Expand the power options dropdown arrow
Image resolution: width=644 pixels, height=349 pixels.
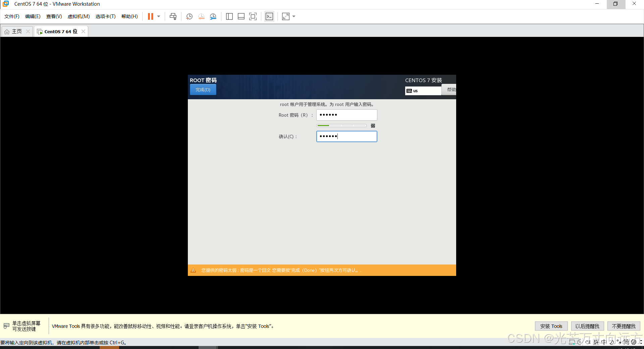(159, 16)
